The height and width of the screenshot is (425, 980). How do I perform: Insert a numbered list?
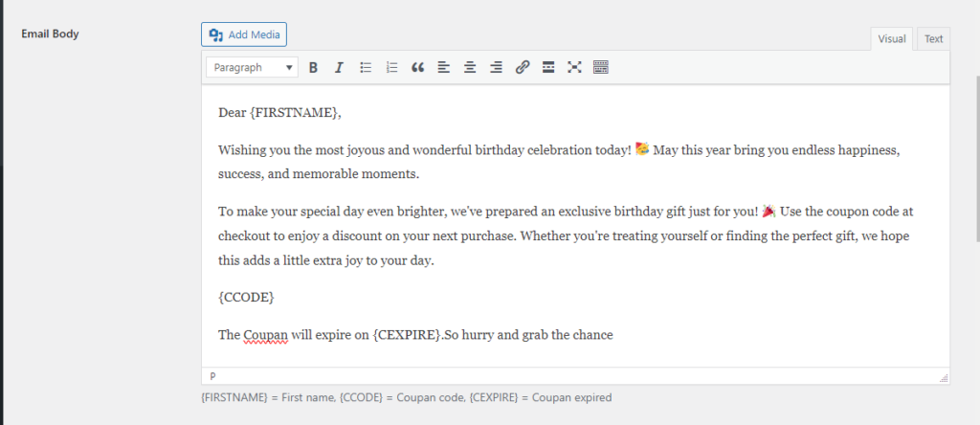391,68
